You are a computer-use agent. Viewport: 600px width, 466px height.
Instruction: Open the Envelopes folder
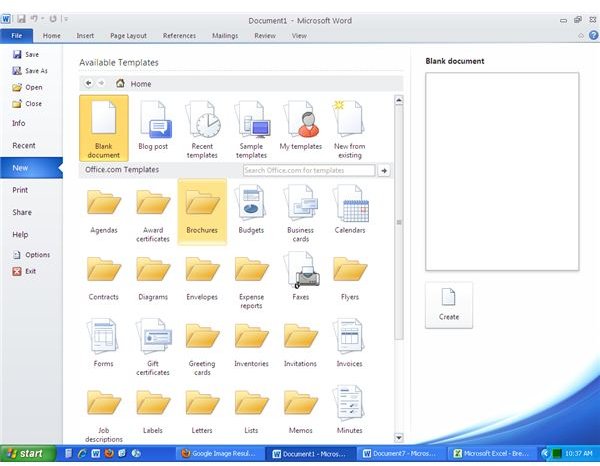click(x=202, y=277)
